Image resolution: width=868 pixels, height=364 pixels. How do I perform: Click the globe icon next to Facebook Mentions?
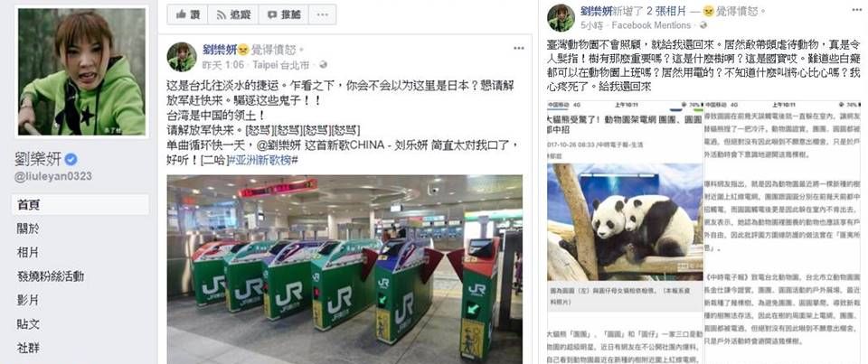click(703, 25)
